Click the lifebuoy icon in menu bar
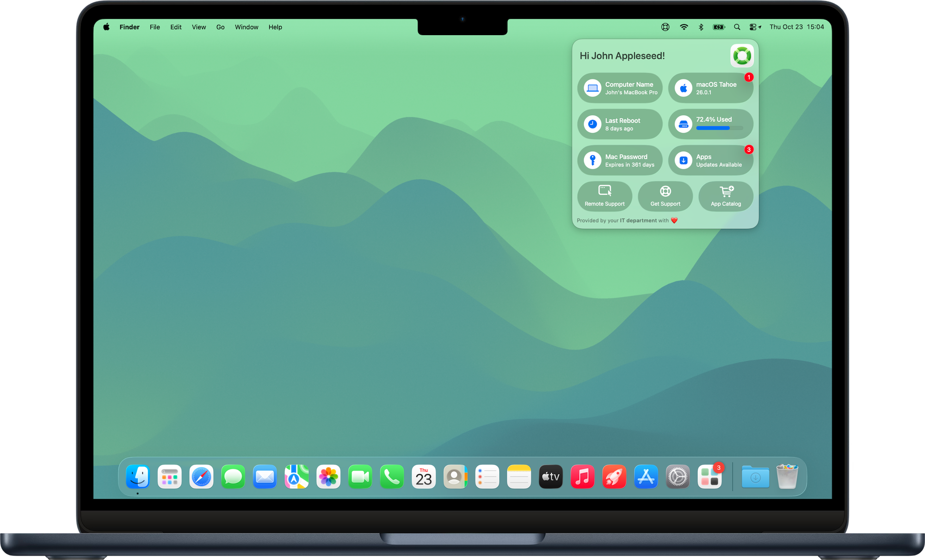925x560 pixels. coord(665,27)
